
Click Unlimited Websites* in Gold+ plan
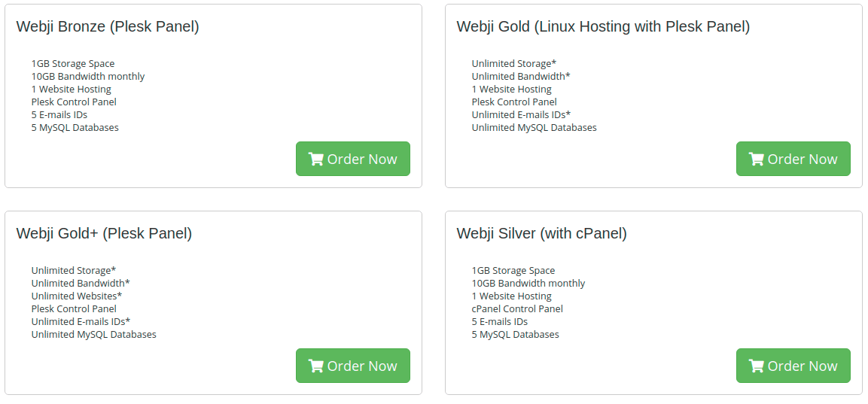click(x=76, y=296)
